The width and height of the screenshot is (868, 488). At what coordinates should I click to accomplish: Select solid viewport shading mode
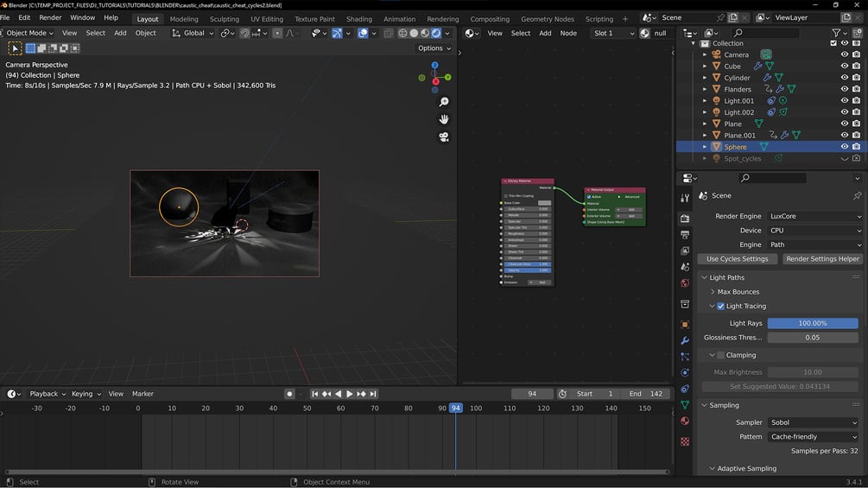[414, 33]
